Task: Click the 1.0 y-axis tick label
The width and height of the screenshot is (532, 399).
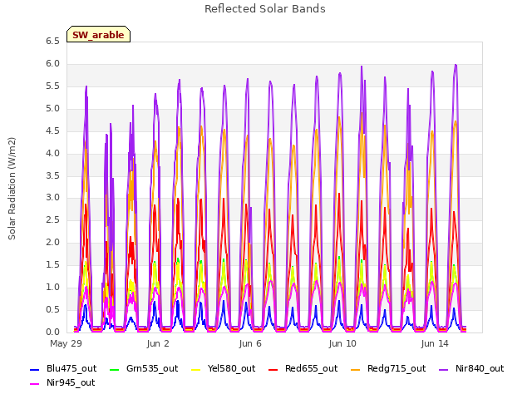Action: 52,287
